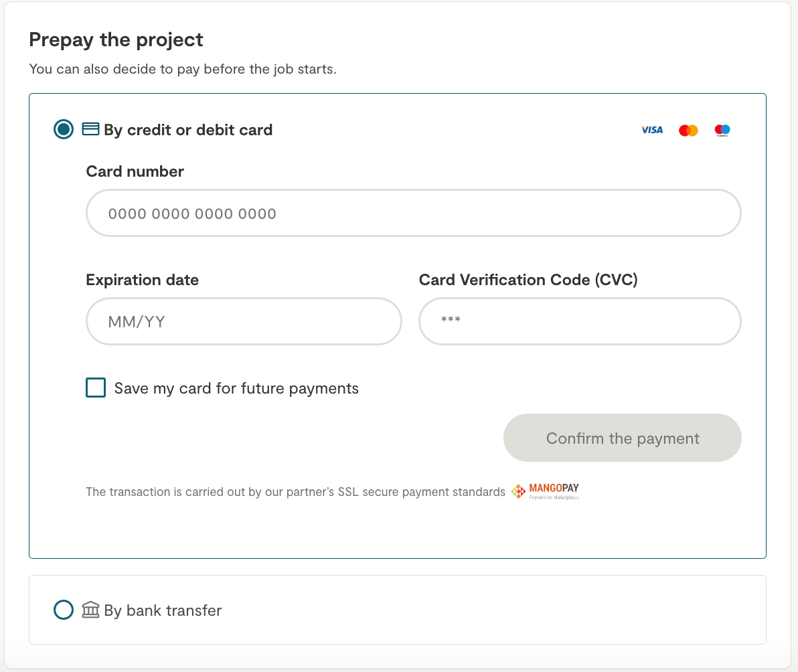Screen dimensions: 798x672
Task: Click the Maestro card logo
Action: 722,130
